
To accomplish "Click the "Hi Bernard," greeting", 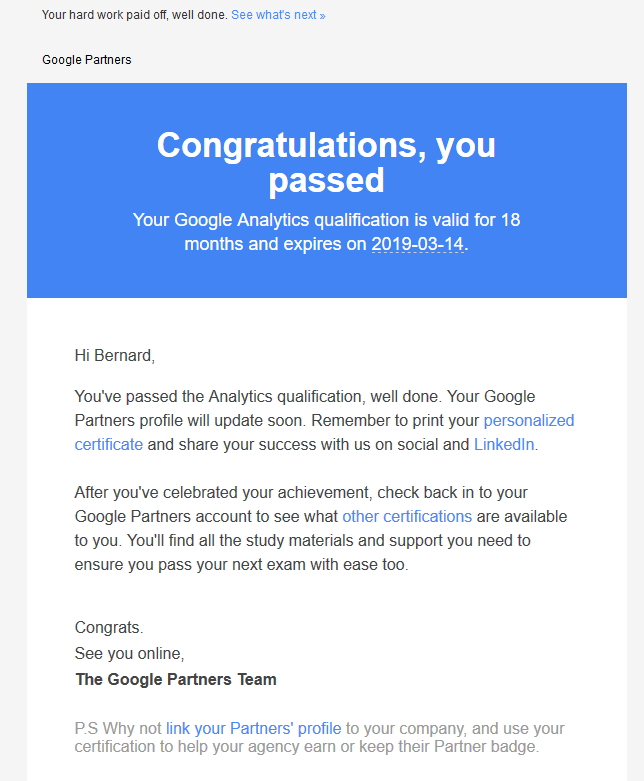I will (x=115, y=356).
